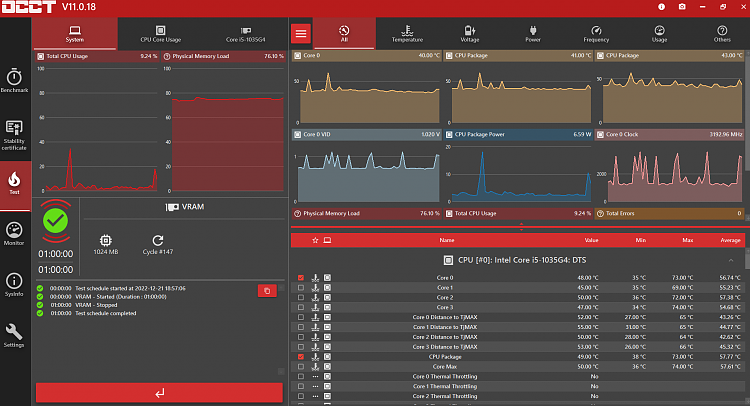Copy the test log with red button
Screen dimensions: 750x406
[266, 290]
